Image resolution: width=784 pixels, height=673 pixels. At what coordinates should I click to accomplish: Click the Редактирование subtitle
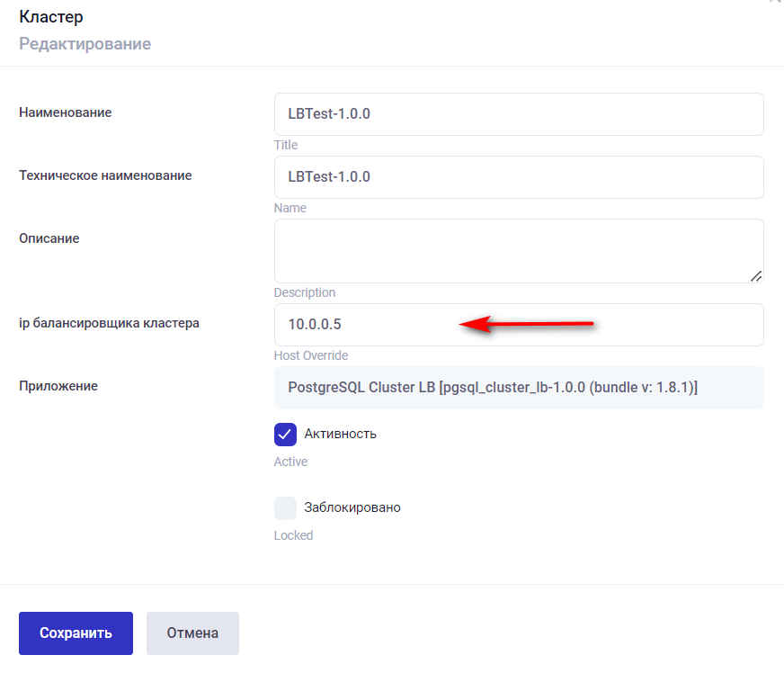85,44
